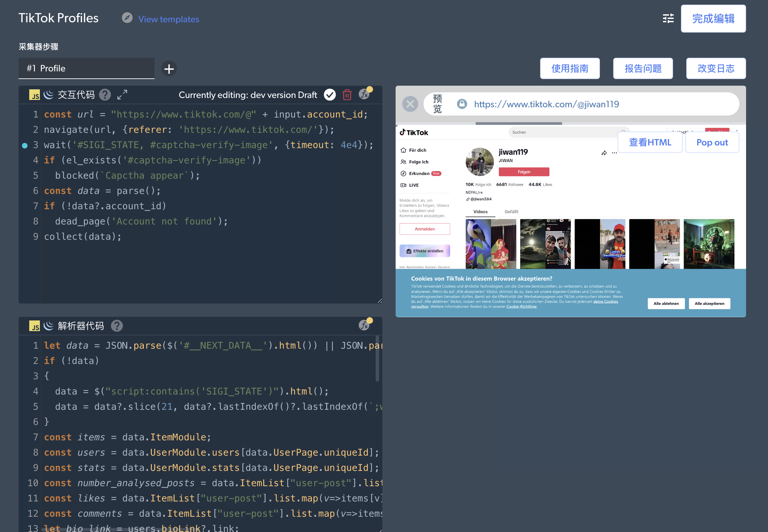
Task: Click 10K Folge ich count
Action: pyautogui.click(x=478, y=185)
